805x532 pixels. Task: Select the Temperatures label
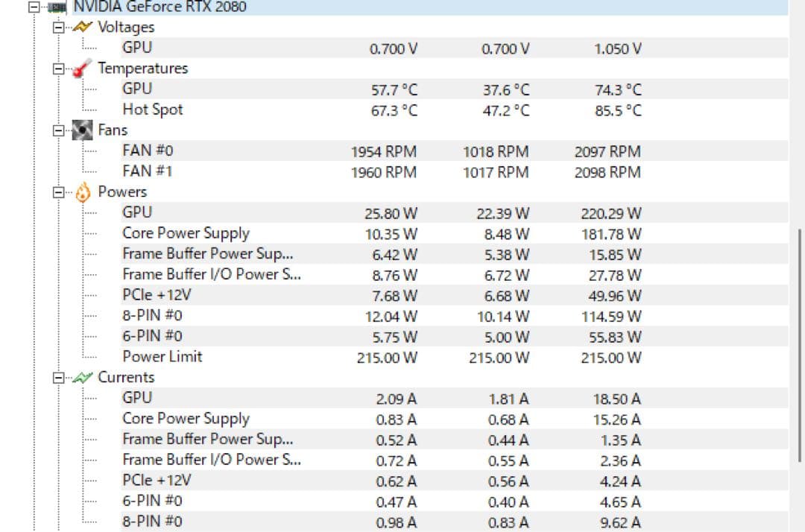point(142,69)
